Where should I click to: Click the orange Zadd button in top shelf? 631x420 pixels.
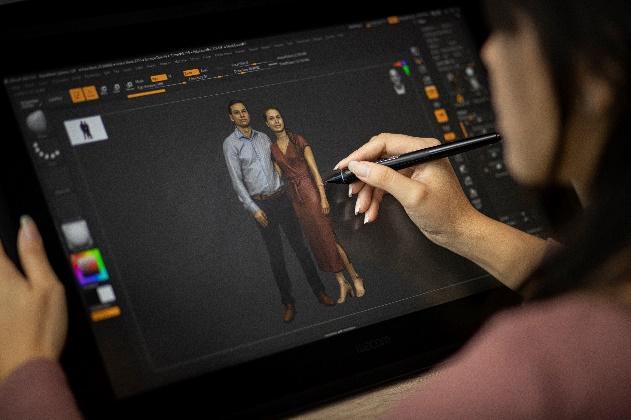click(190, 72)
